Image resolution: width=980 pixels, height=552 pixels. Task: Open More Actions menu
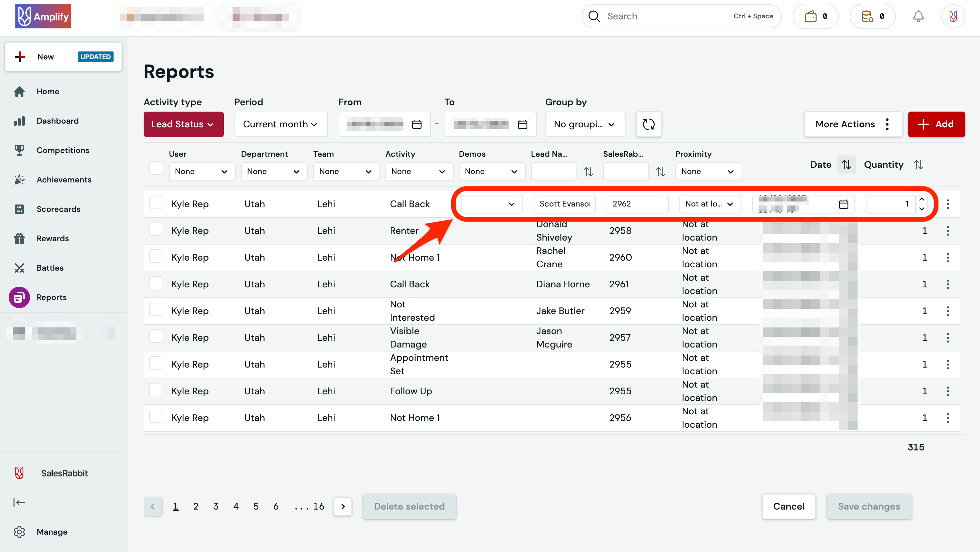853,124
